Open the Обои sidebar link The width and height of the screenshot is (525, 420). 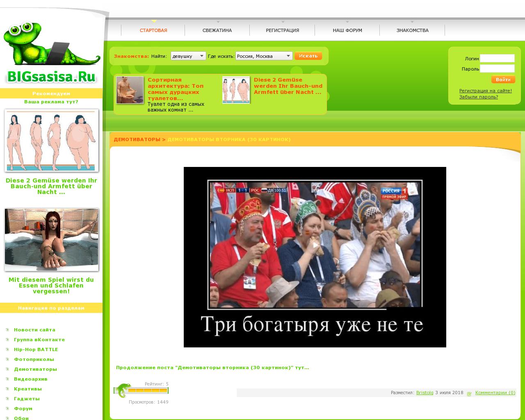click(21, 418)
